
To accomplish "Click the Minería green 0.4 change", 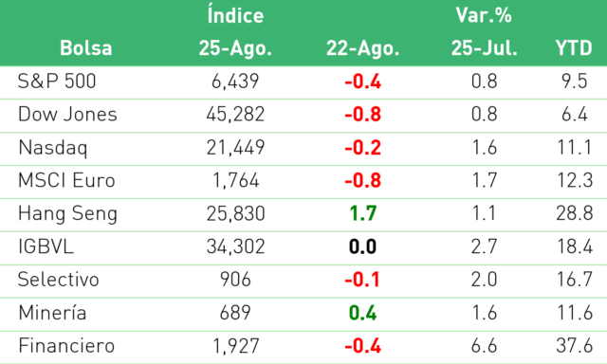I will (362, 313).
